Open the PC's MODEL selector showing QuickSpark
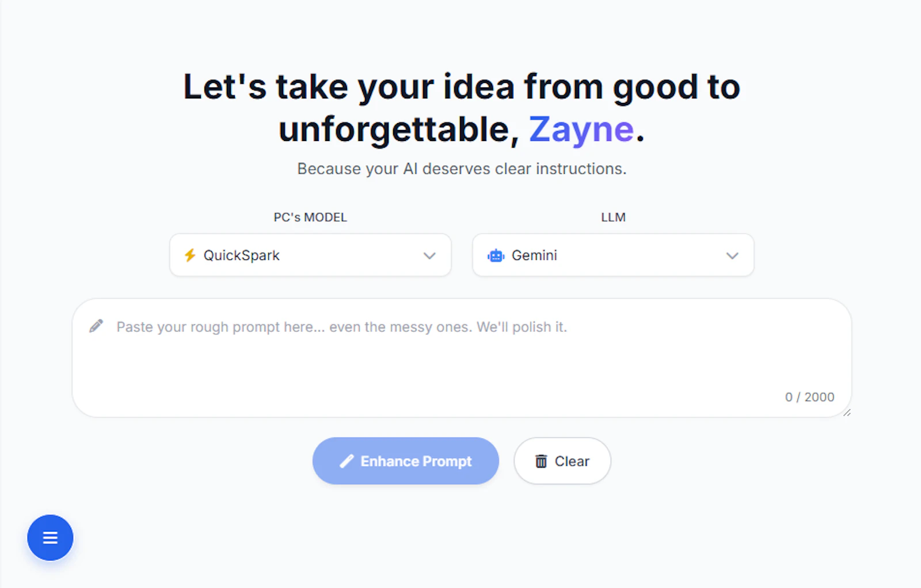Image resolution: width=921 pixels, height=588 pixels. pos(310,255)
